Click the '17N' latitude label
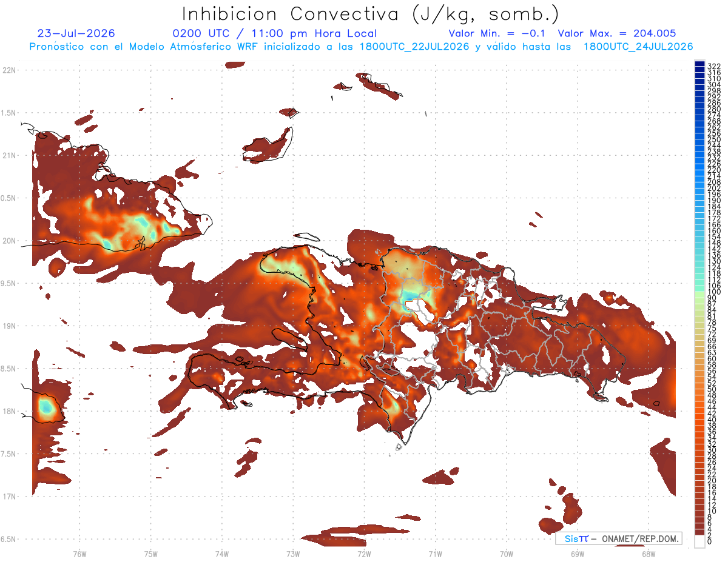728x562 pixels. click(x=9, y=497)
